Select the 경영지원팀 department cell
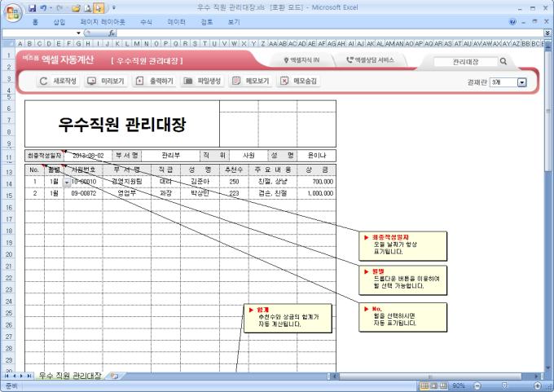Viewport: 554px width, 392px height. click(x=127, y=182)
